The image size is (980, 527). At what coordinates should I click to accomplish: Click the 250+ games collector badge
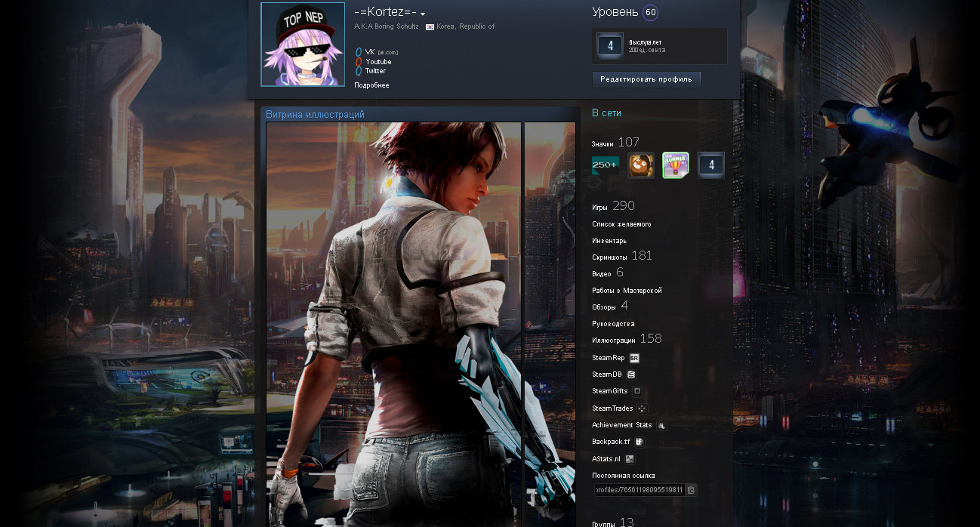coord(606,165)
